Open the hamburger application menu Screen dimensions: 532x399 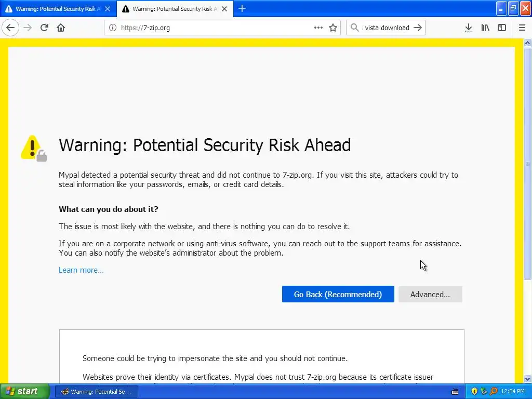[522, 28]
